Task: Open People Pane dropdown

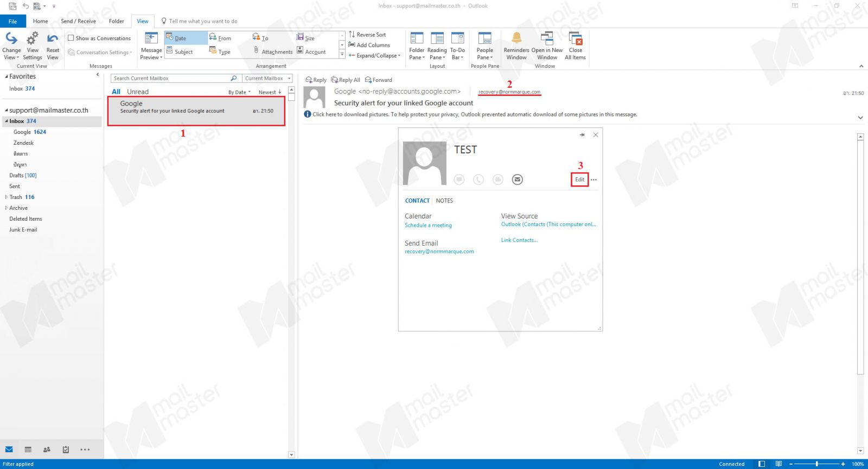Action: coord(485,46)
